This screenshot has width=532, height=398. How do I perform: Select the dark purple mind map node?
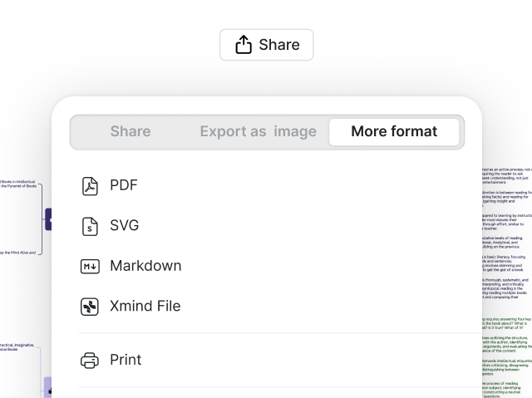[48, 219]
